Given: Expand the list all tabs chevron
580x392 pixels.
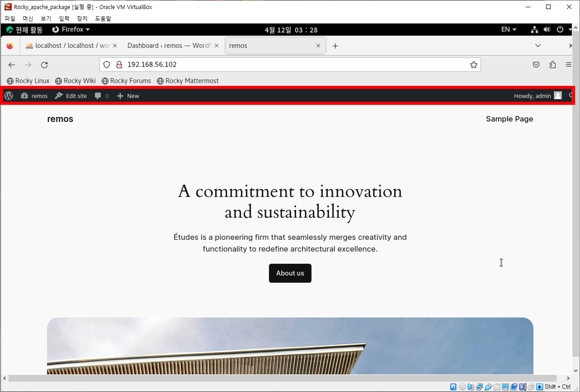Looking at the screenshot, I should click(x=538, y=46).
